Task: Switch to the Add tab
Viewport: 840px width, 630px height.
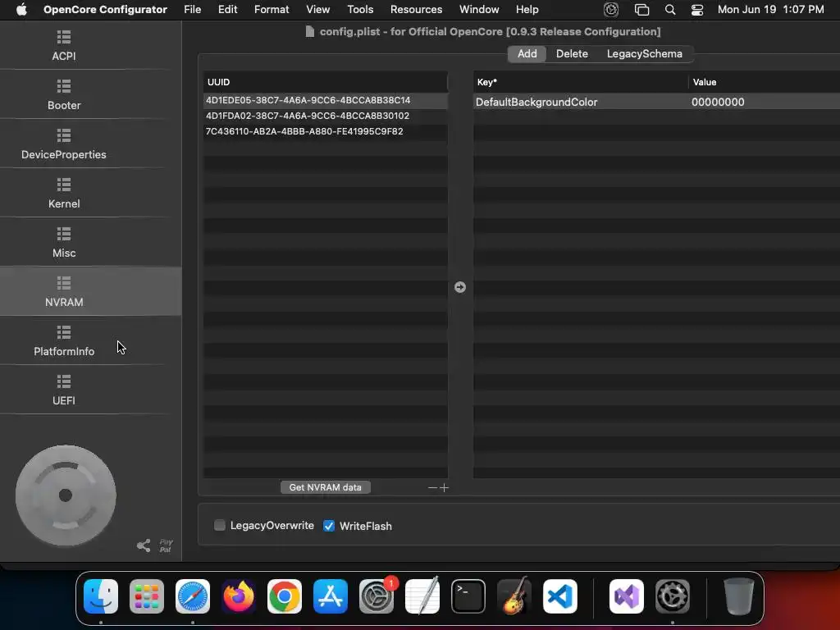Action: coord(527,53)
